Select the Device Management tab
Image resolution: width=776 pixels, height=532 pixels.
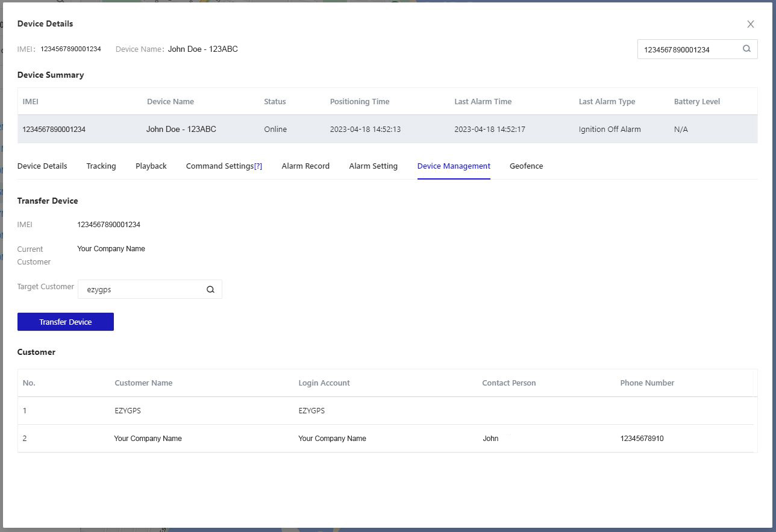tap(454, 166)
